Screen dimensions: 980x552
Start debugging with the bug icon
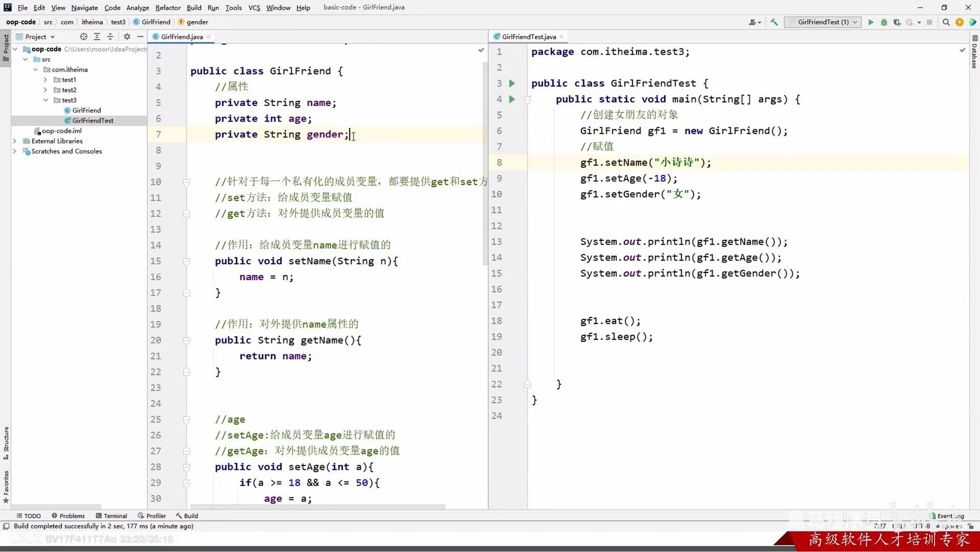pyautogui.click(x=883, y=22)
